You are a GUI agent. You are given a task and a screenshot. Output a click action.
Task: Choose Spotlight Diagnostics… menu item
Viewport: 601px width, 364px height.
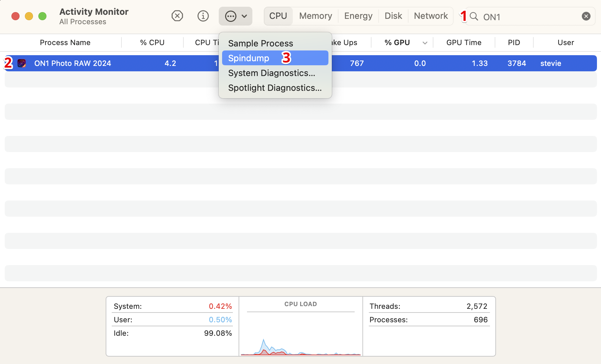(x=275, y=88)
